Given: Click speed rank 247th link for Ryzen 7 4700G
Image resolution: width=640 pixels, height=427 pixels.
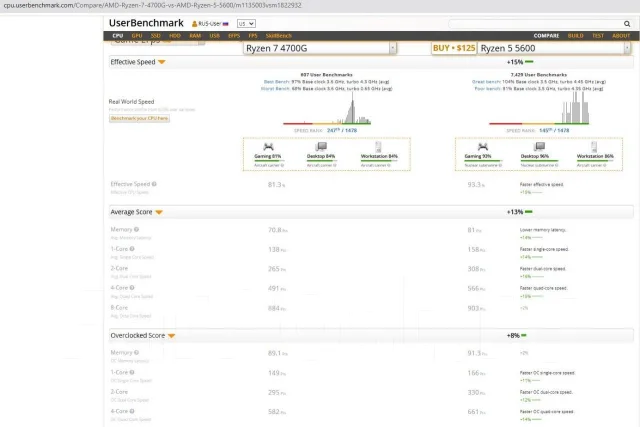Looking at the screenshot, I should pyautogui.click(x=342, y=131).
